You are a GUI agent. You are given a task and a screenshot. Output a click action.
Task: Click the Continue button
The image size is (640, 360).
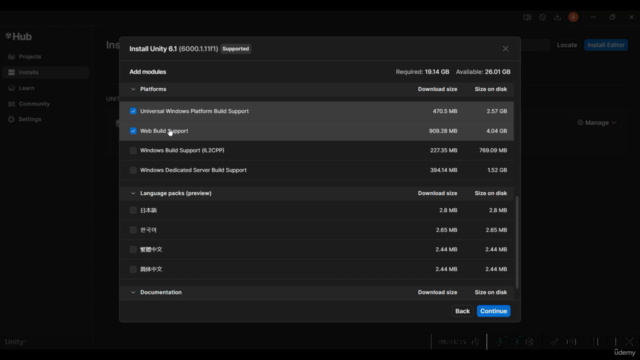[493, 311]
